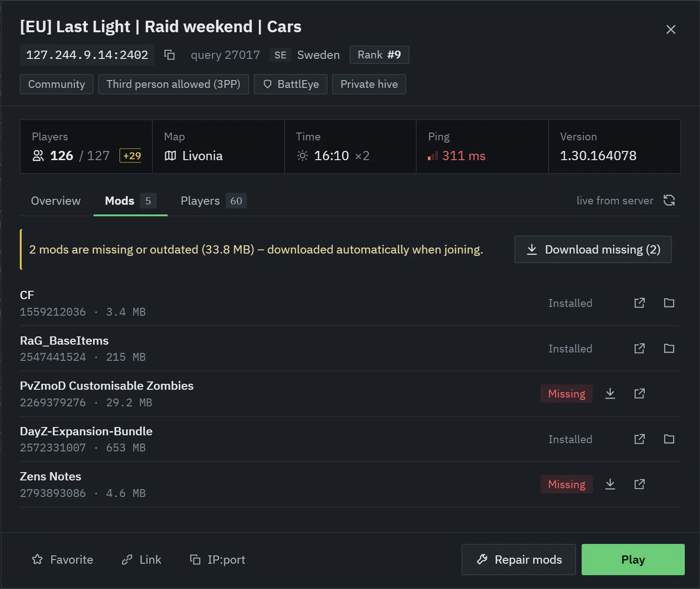Click the DayZ-Expansion-Bundle mod name

coord(86,431)
